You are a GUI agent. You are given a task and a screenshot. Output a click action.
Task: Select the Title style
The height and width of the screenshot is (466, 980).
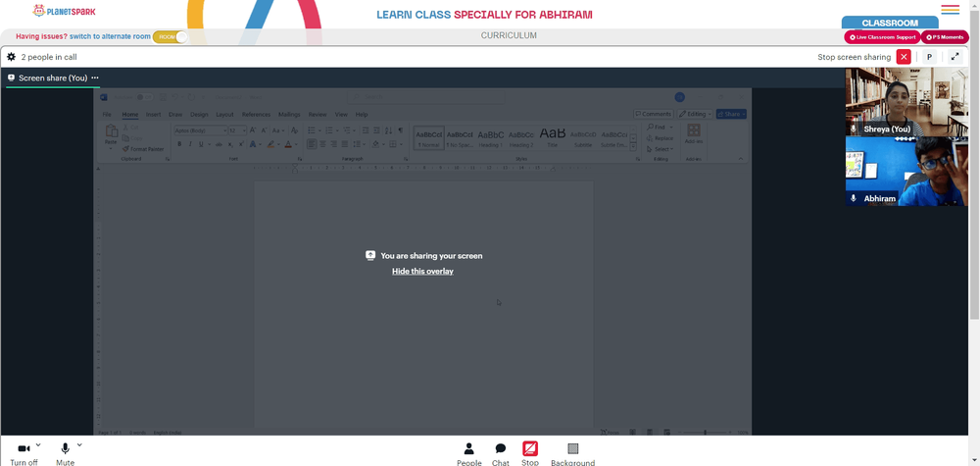553,138
